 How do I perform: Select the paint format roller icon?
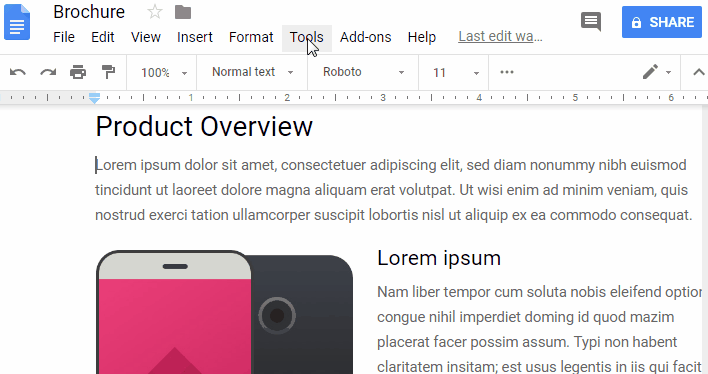108,72
